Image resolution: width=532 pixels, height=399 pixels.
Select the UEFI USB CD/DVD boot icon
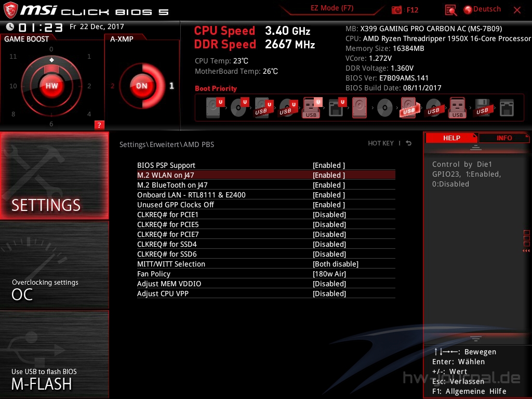(x=288, y=108)
